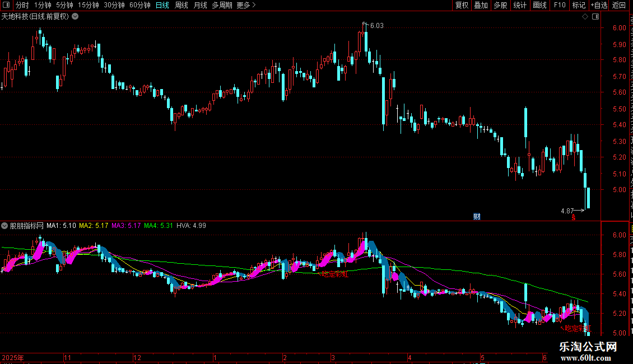Click the 4.87 low price label

click(x=567, y=211)
